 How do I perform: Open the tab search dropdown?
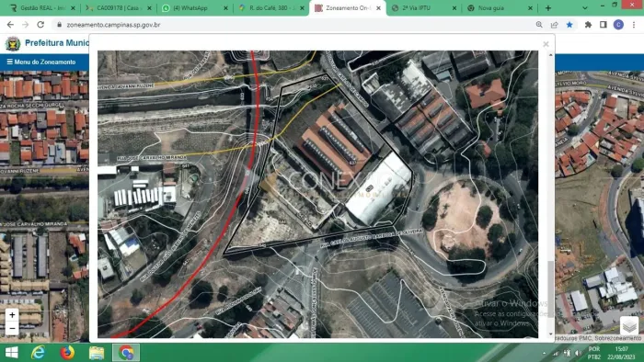tap(585, 7)
